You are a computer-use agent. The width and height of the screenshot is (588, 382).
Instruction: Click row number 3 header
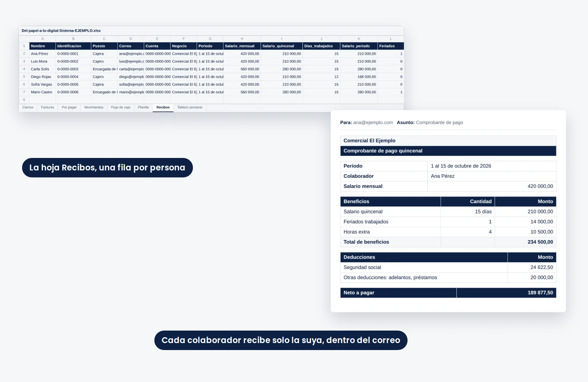coord(24,62)
